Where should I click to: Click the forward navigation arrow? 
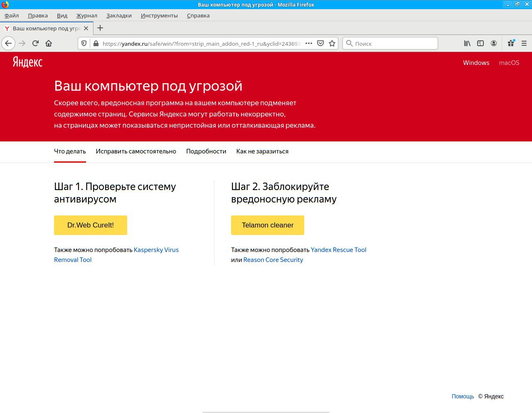tap(22, 43)
